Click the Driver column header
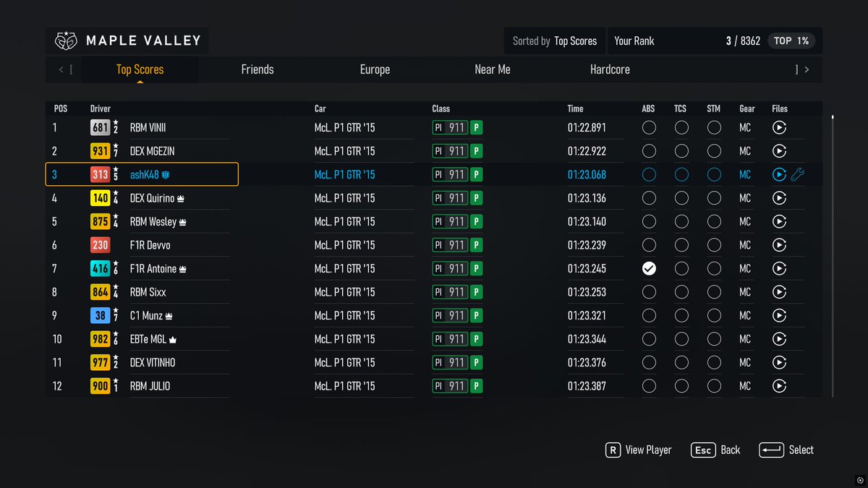868x488 pixels. tap(101, 108)
